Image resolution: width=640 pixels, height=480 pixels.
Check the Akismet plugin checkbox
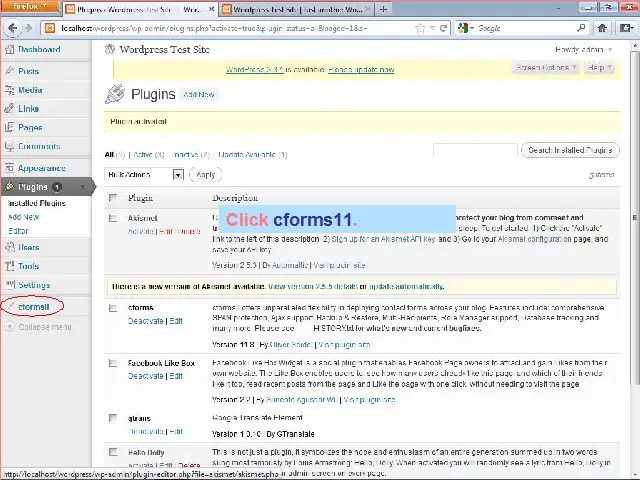tap(113, 218)
